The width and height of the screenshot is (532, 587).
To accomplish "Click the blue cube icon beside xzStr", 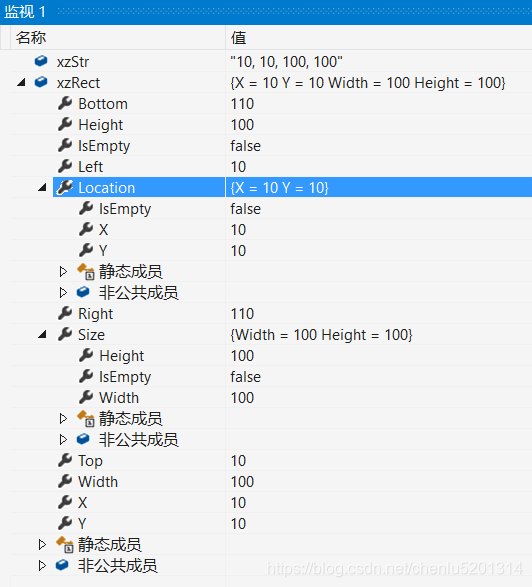I will coord(41,61).
